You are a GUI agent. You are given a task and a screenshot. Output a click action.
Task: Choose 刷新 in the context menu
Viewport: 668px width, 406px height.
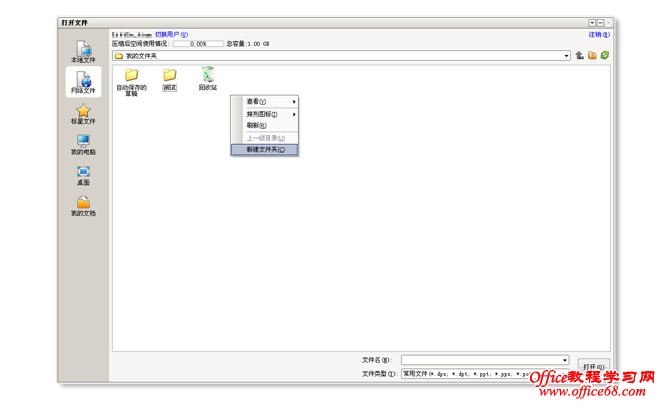[264, 125]
